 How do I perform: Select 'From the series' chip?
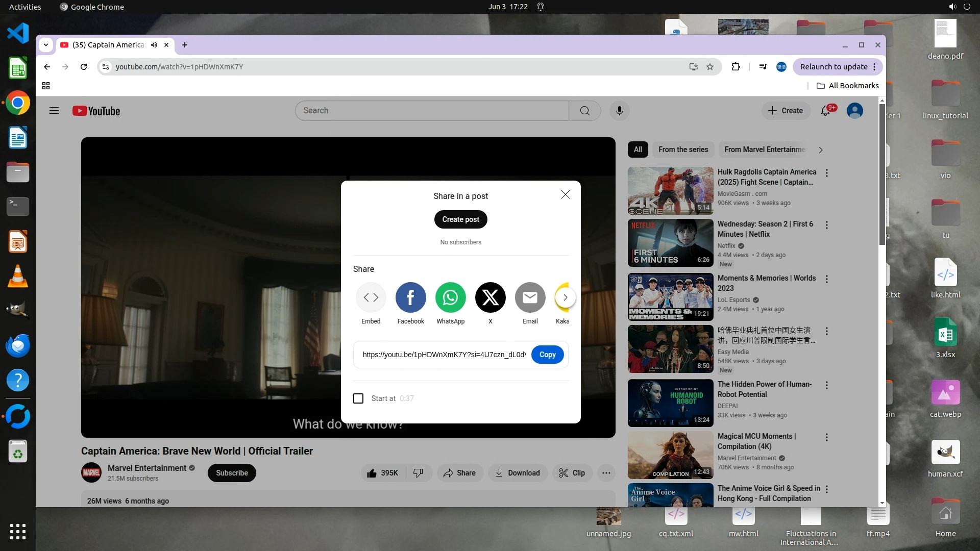683,149
